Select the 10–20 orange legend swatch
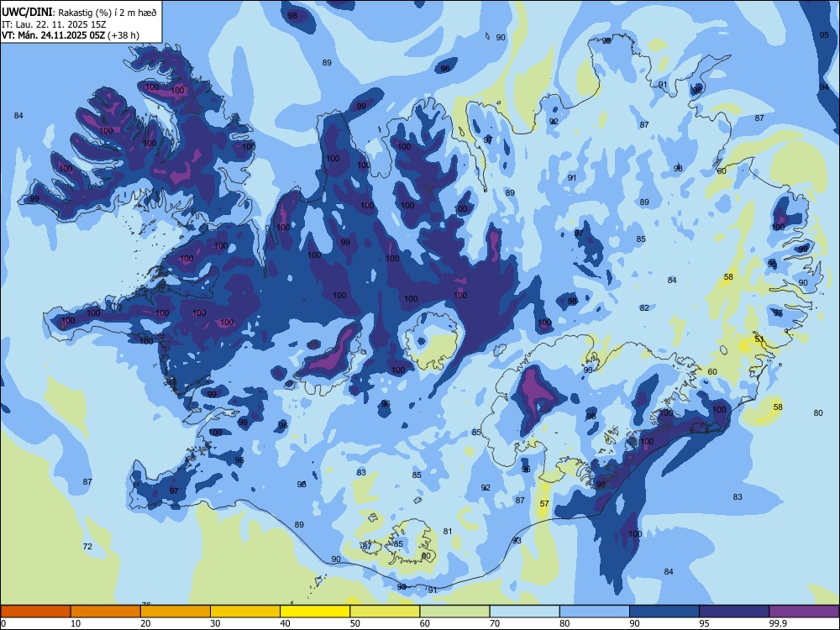840x630 pixels. pos(106,612)
